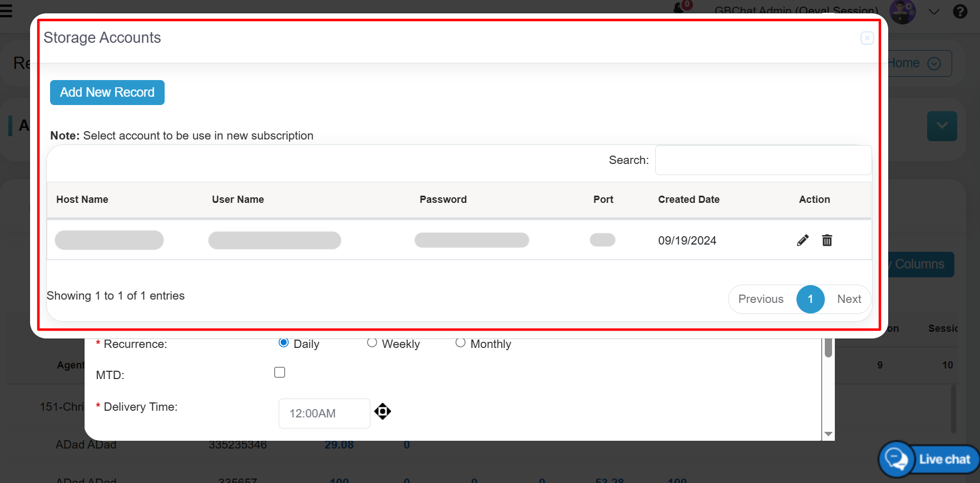Viewport: 980px width, 483px height.
Task: Expand the teal chevron panel button
Action: [x=942, y=126]
